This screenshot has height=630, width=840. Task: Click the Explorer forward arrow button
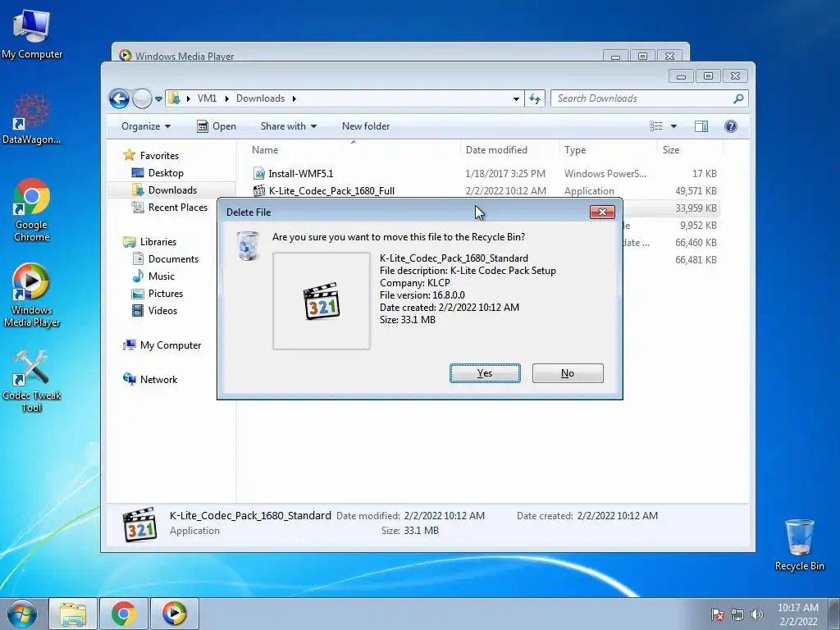click(142, 98)
